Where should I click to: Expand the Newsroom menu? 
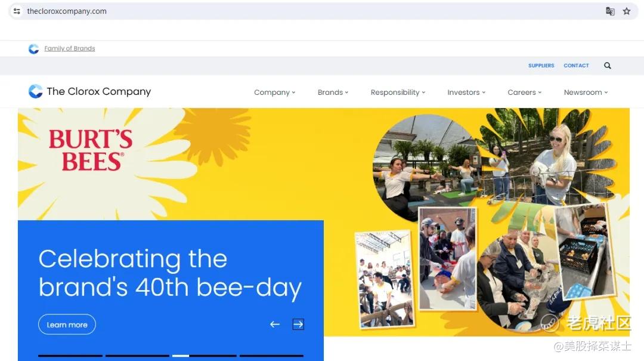coord(586,92)
